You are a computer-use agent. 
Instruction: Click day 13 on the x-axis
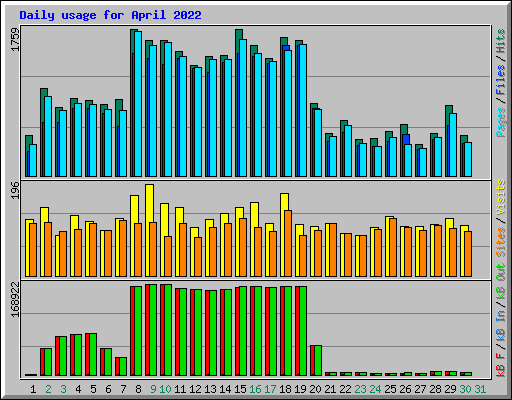click(210, 389)
